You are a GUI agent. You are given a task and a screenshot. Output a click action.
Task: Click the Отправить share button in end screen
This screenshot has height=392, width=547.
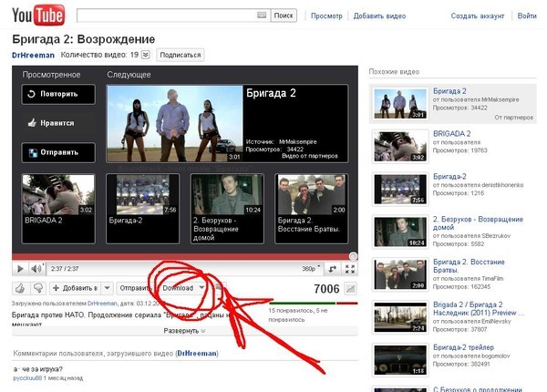coord(58,152)
